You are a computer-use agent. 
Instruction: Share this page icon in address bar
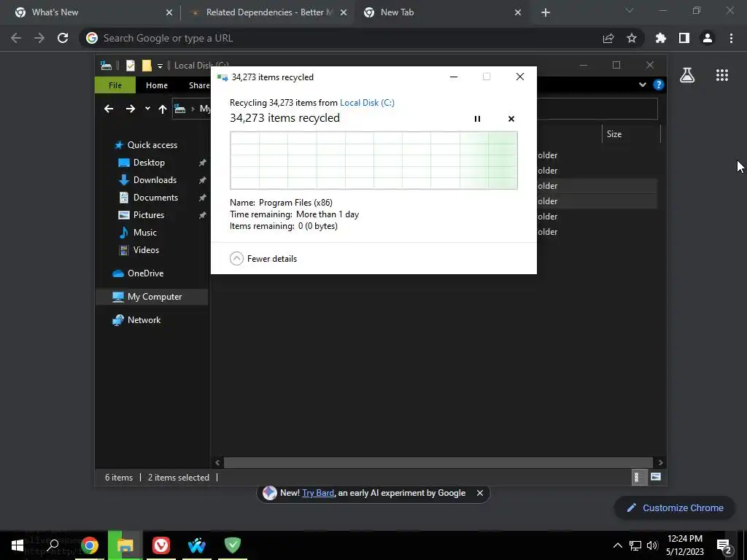pos(608,39)
